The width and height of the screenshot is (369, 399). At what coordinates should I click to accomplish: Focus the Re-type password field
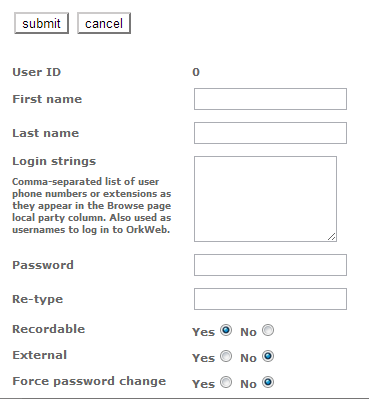point(270,299)
